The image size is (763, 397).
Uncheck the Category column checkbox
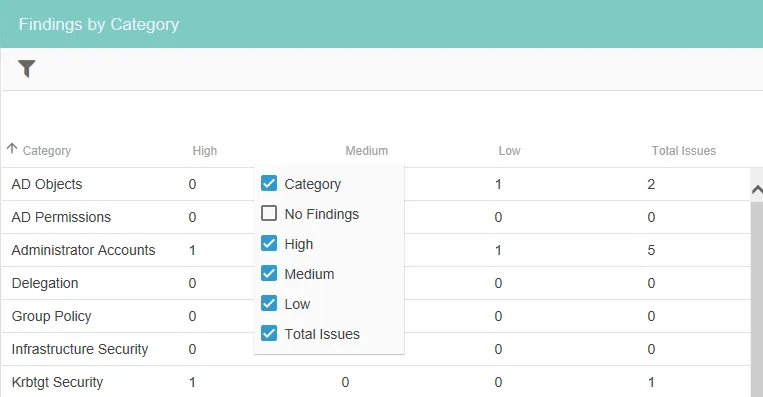point(269,183)
